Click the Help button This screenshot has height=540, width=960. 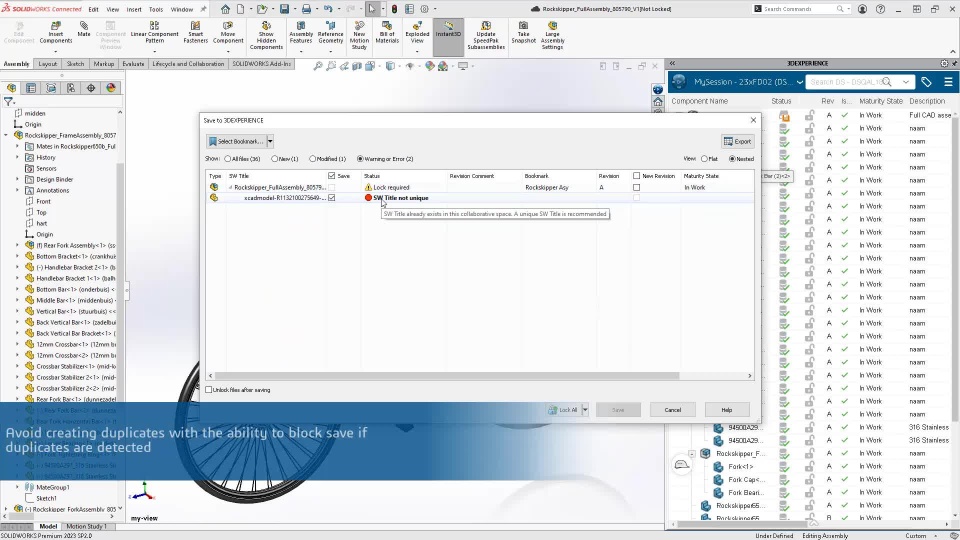[727, 410]
